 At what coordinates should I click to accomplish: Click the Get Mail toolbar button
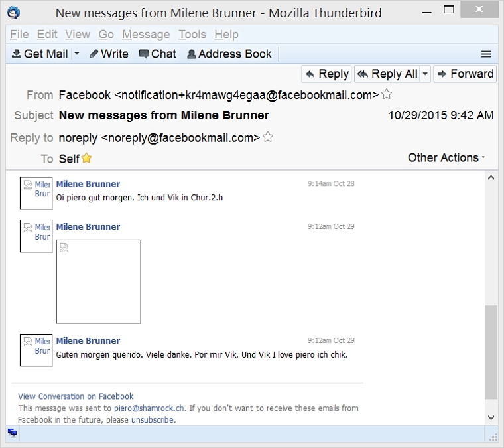40,54
